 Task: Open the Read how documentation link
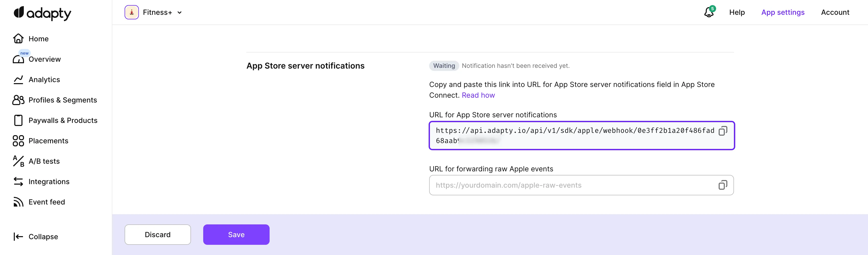(478, 95)
